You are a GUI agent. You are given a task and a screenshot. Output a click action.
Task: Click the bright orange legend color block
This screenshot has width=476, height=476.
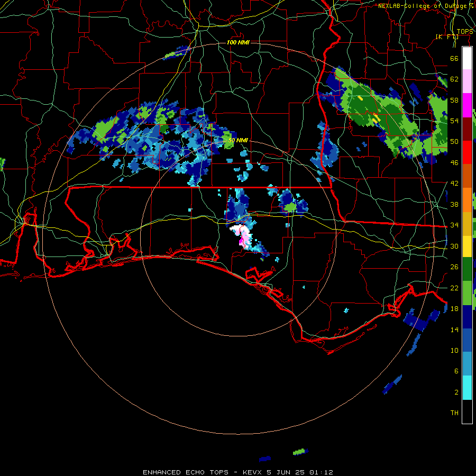pyautogui.click(x=467, y=199)
